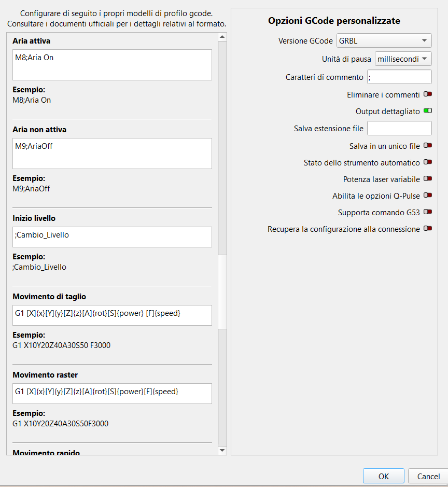
Task: Edit the Aria non attiva template
Action: click(x=111, y=154)
